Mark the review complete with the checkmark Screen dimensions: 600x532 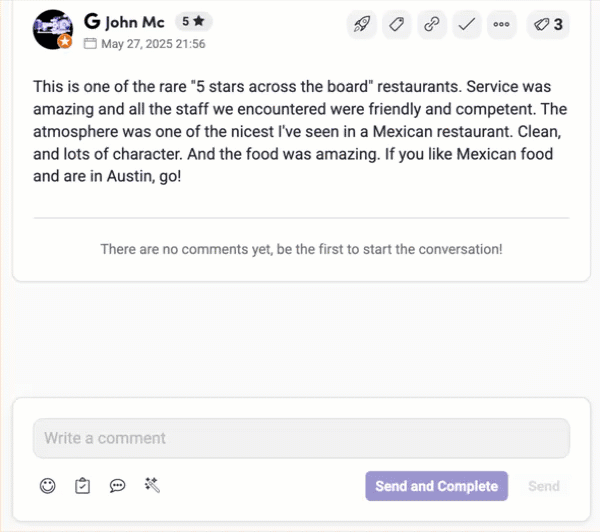tap(466, 24)
